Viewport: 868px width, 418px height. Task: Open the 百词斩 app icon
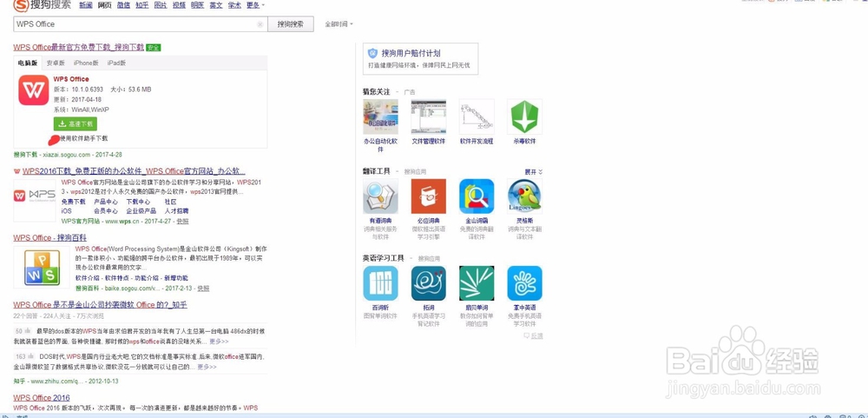pyautogui.click(x=380, y=283)
